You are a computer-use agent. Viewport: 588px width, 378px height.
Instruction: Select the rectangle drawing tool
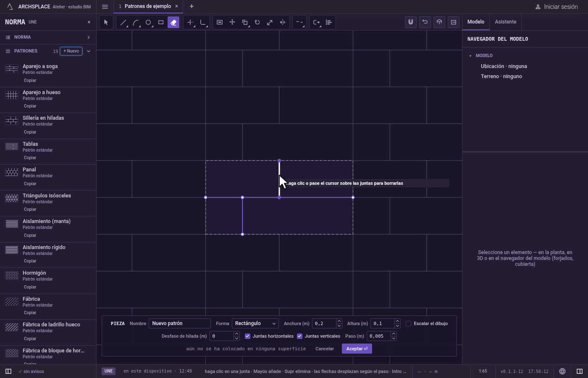pyautogui.click(x=161, y=22)
